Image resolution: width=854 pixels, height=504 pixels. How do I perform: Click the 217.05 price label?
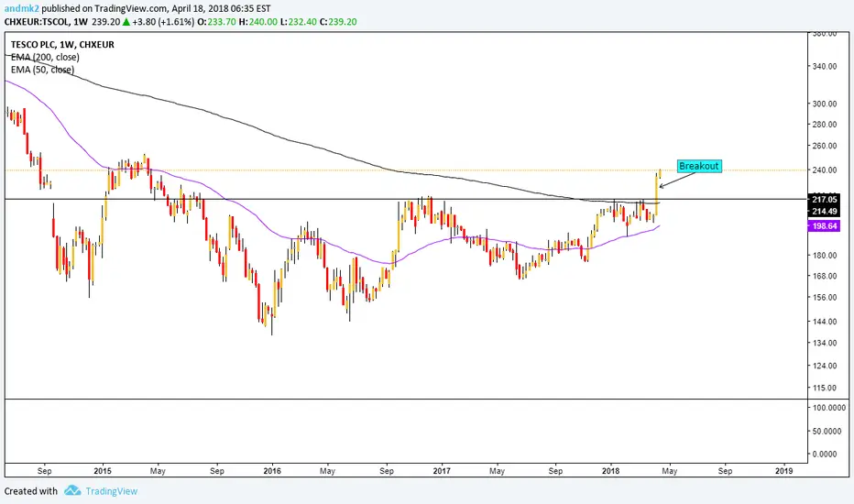(x=824, y=200)
